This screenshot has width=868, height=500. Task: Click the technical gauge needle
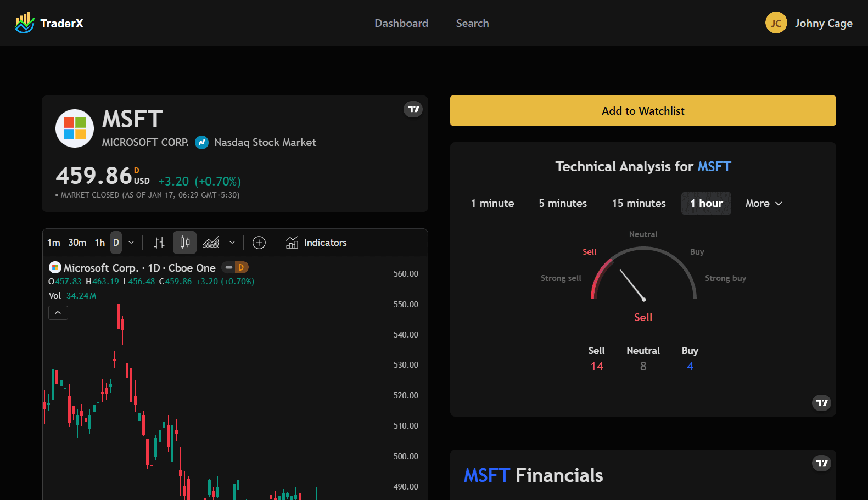pos(632,285)
